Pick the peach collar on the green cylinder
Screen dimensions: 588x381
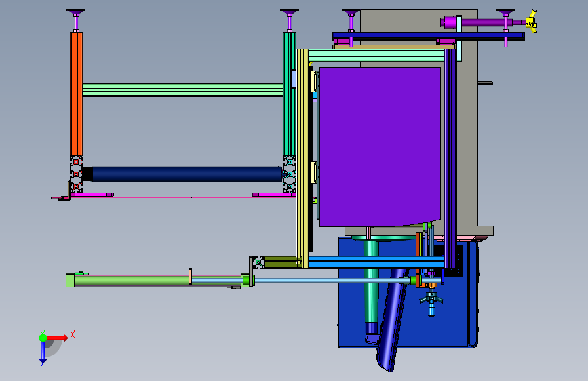point(190,277)
